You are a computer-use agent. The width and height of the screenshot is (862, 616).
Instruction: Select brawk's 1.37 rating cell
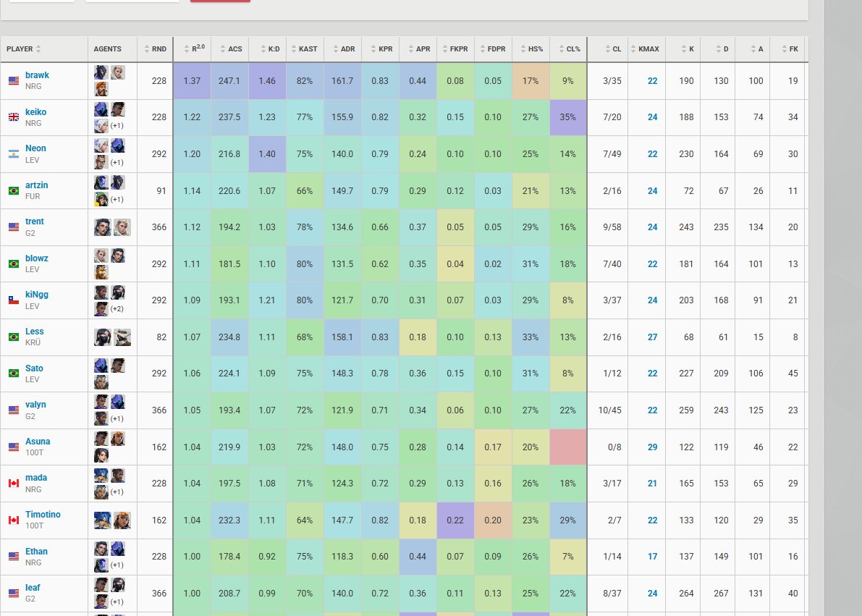click(193, 81)
